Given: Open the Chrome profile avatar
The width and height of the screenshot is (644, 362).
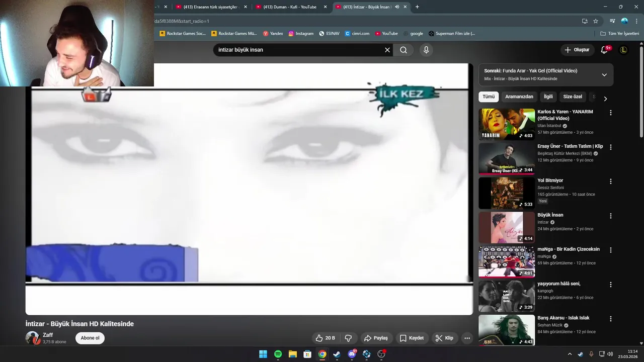Looking at the screenshot, I should click(624, 21).
